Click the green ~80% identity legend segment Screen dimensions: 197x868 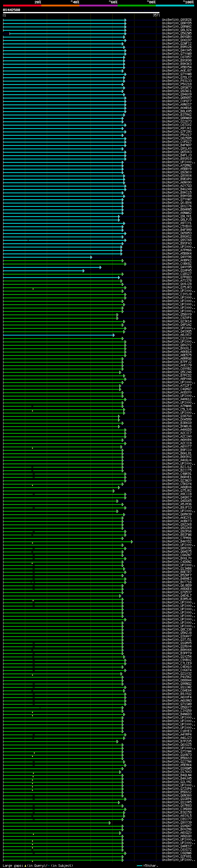(137, 6)
